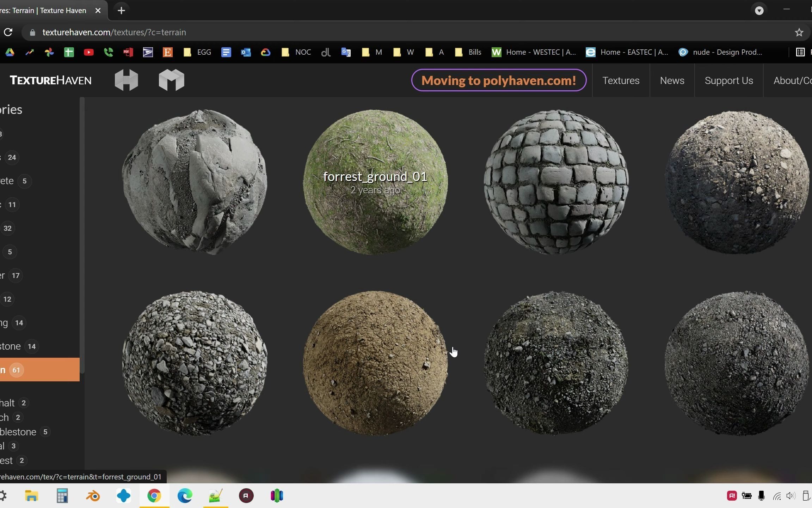812x508 pixels.
Task: Go to the News menu item
Action: (x=672, y=80)
